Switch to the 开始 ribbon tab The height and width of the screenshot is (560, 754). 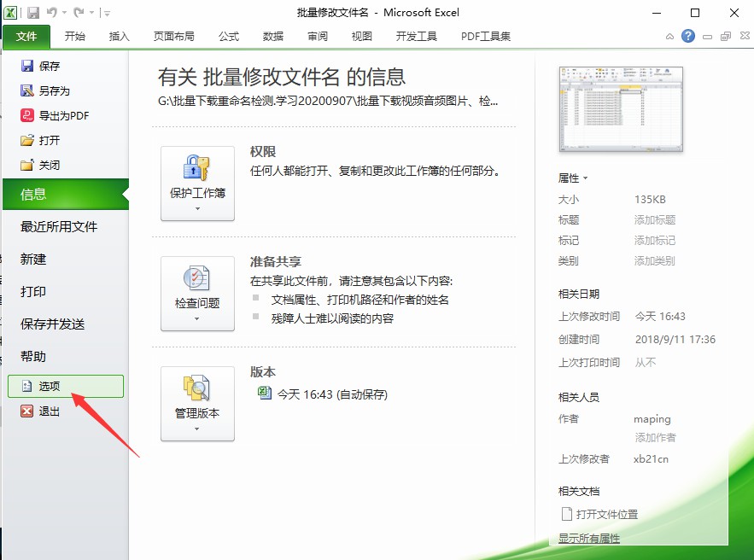point(74,37)
